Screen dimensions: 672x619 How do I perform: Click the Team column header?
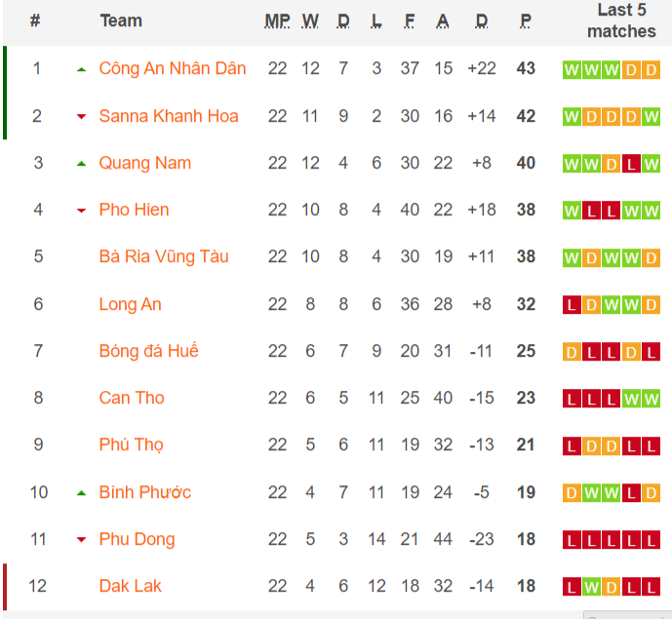(x=121, y=20)
